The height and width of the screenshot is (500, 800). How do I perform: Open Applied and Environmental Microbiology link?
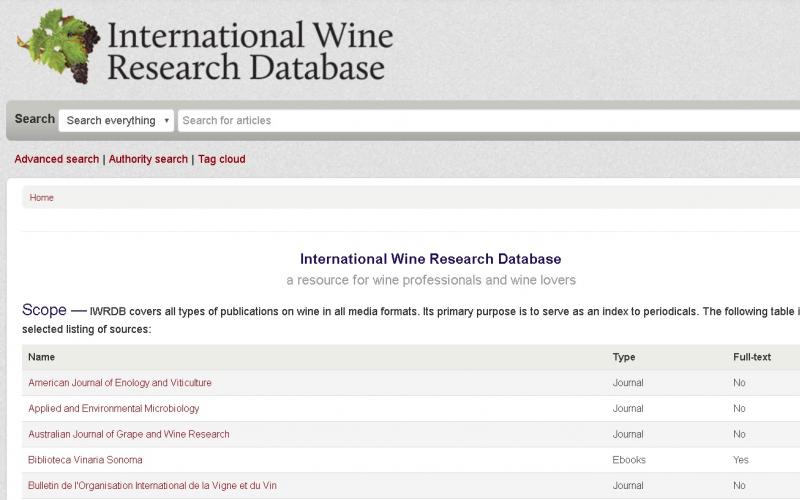coord(114,408)
